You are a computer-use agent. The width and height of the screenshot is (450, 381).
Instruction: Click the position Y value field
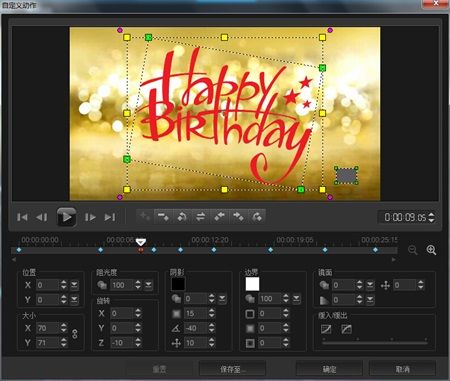[x=47, y=300]
